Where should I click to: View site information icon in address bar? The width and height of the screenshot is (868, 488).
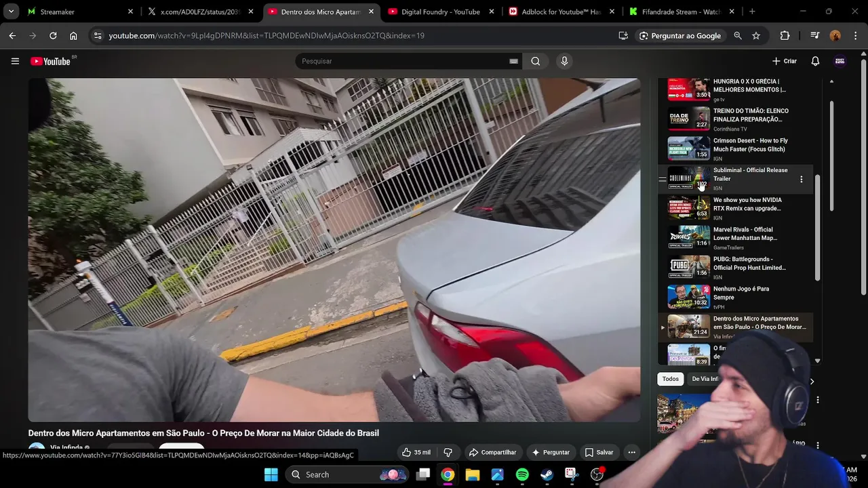98,35
